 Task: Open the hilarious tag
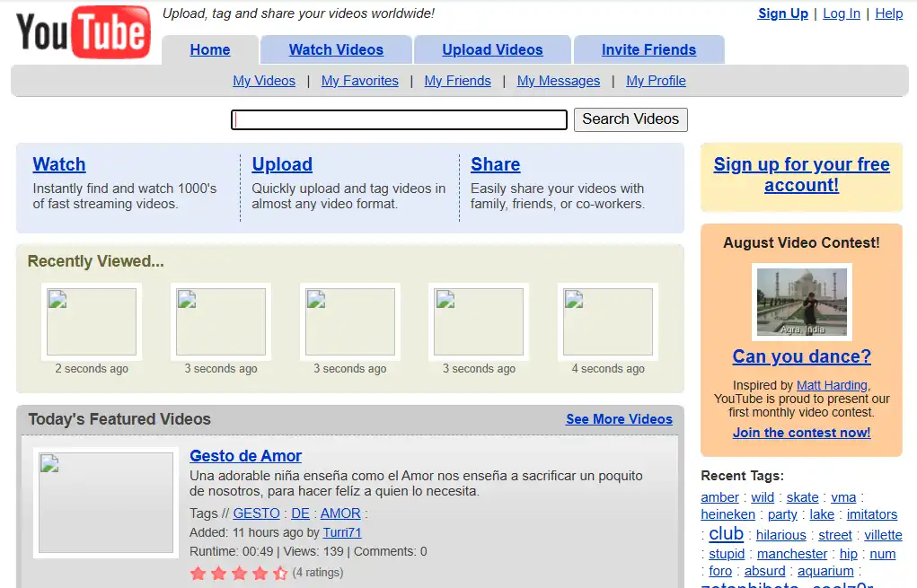[x=780, y=535]
